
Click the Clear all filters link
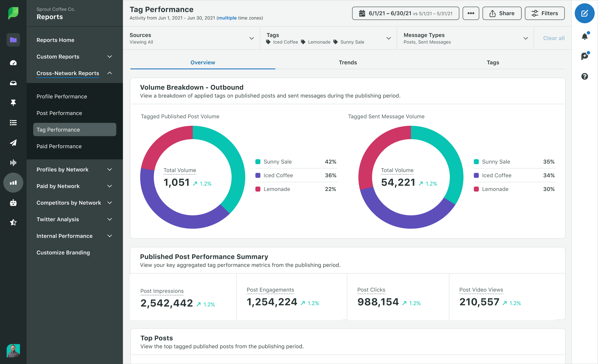click(553, 38)
